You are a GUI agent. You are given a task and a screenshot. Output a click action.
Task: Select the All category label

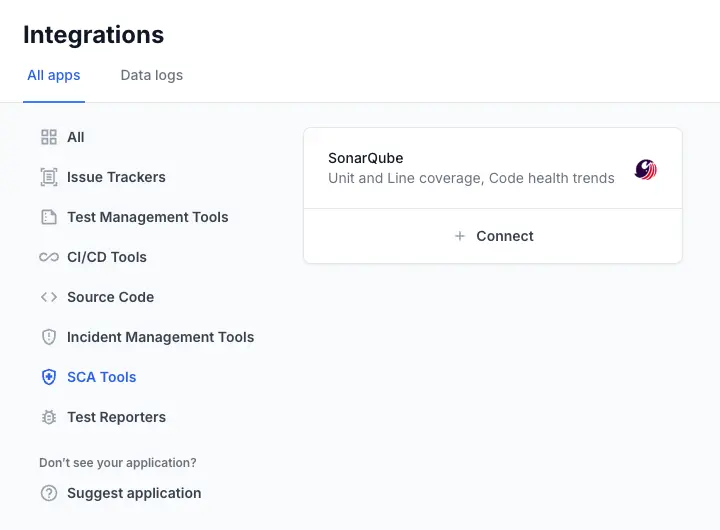tap(76, 137)
